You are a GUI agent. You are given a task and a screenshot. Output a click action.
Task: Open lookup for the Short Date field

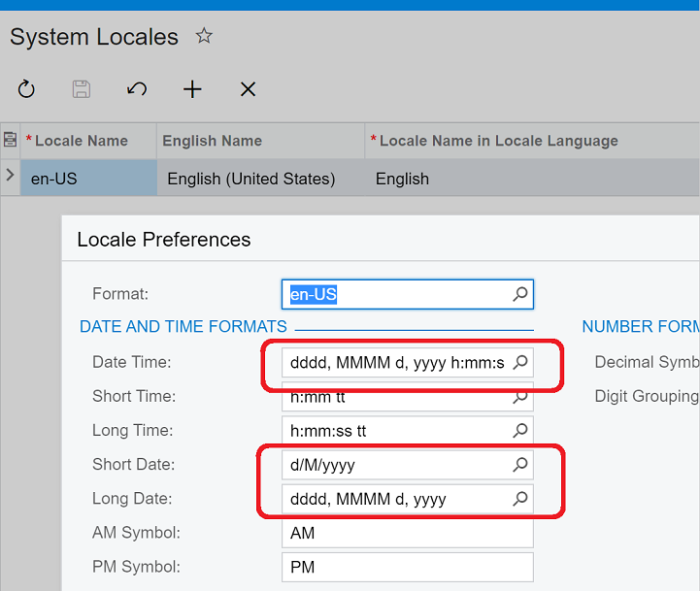coord(520,464)
